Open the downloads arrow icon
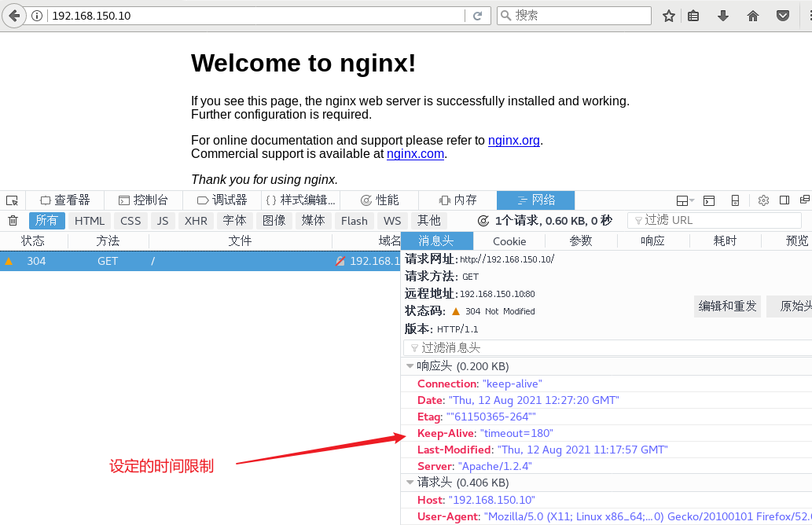Screen dimensions: 812x525 point(723,16)
